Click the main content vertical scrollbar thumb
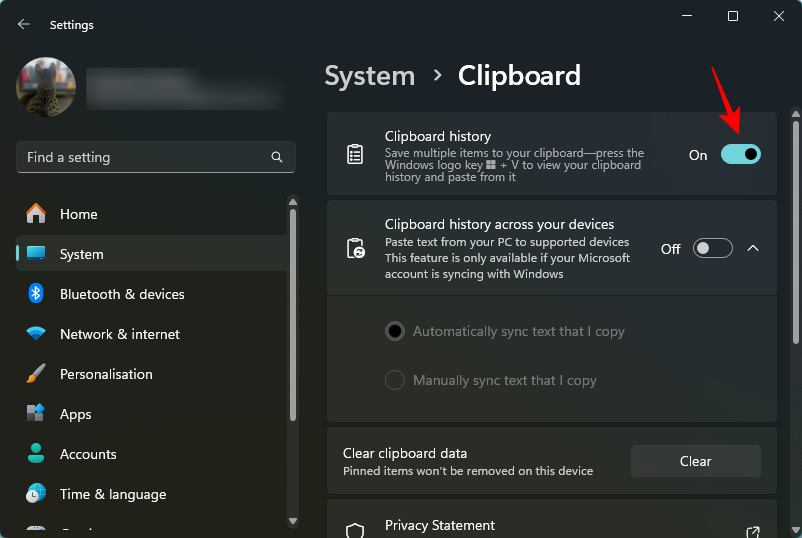The image size is (802, 538). pyautogui.click(x=795, y=232)
